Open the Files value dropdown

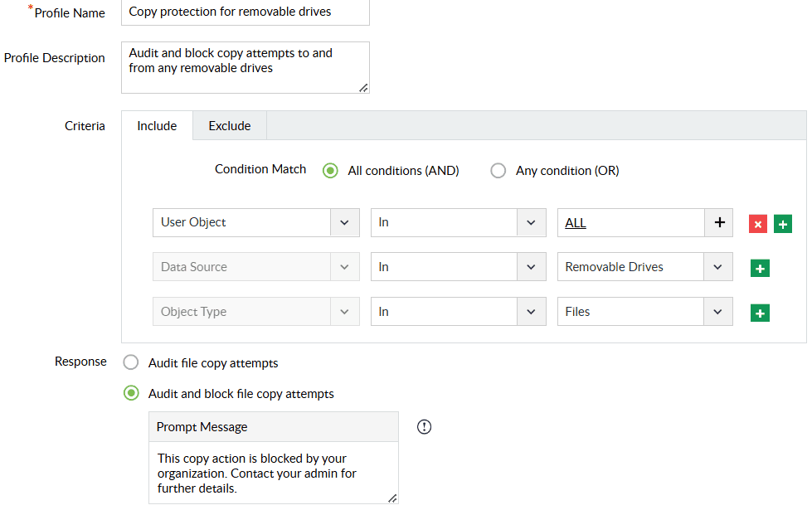click(717, 312)
